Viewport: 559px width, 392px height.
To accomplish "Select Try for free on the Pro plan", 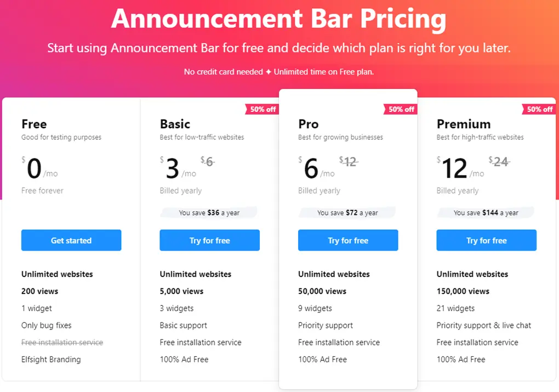I will pos(348,240).
